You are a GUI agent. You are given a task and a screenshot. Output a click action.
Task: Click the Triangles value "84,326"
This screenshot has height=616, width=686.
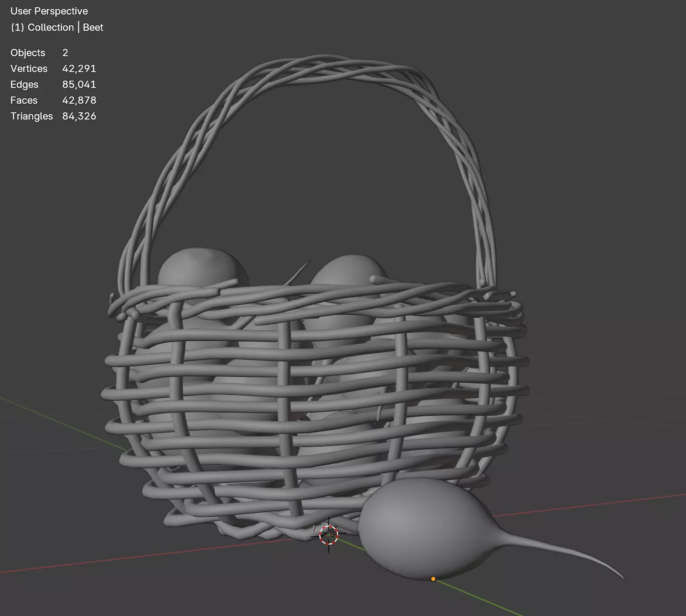pyautogui.click(x=79, y=116)
